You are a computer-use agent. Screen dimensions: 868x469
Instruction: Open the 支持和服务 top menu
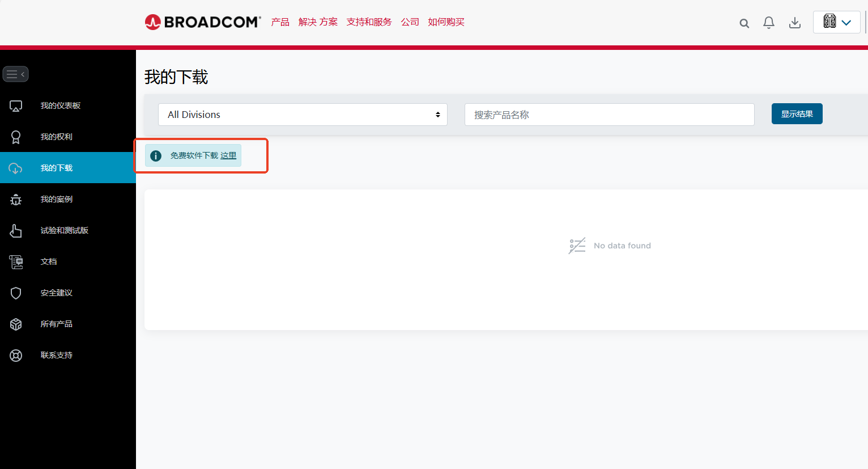point(369,22)
